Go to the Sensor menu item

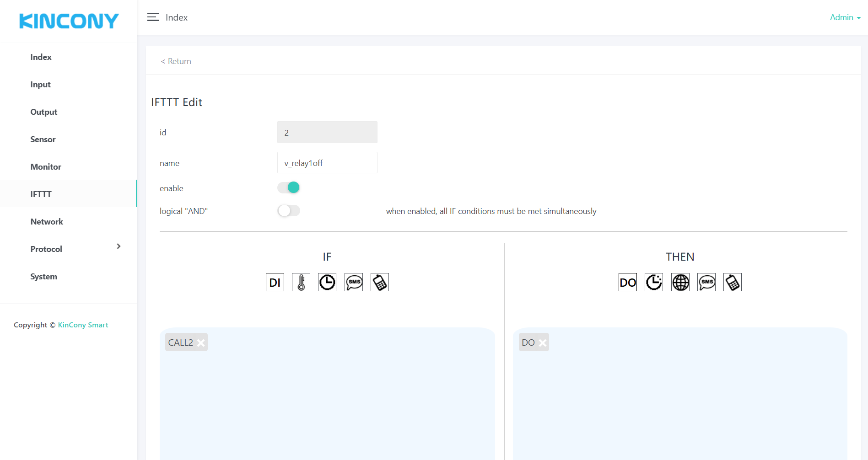(43, 139)
